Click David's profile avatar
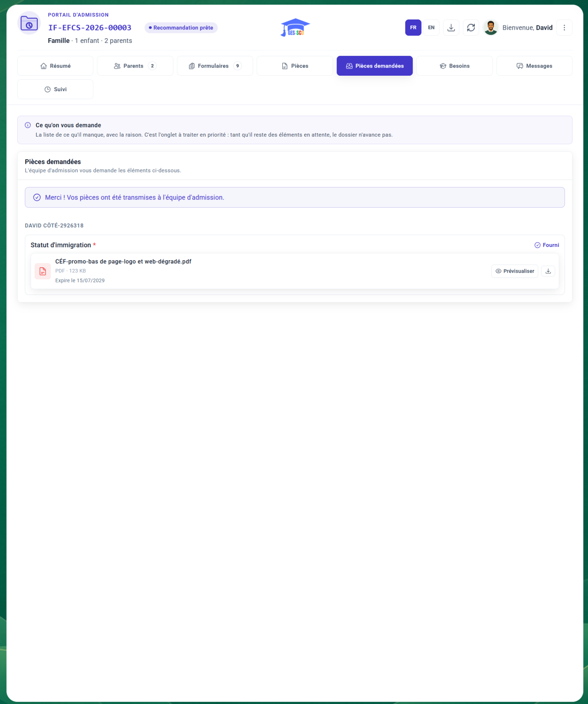Image resolution: width=588 pixels, height=704 pixels. 491,28
